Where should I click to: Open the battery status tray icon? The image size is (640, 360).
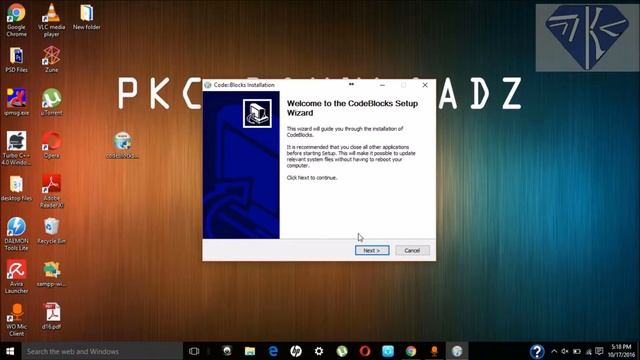click(577, 351)
